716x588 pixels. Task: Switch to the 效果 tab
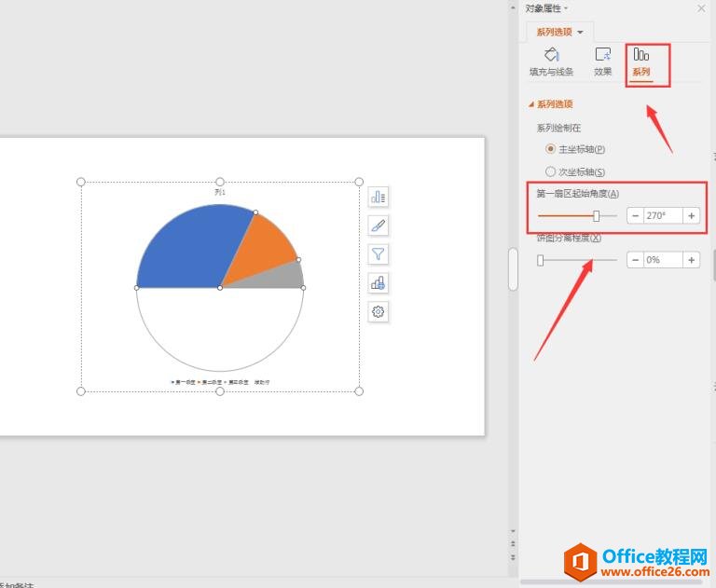[x=603, y=62]
